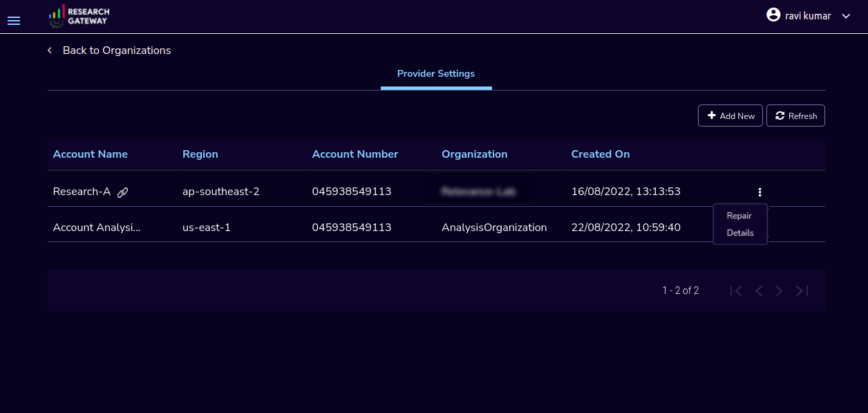868x413 pixels.
Task: Click the Add New button
Action: 730,116
